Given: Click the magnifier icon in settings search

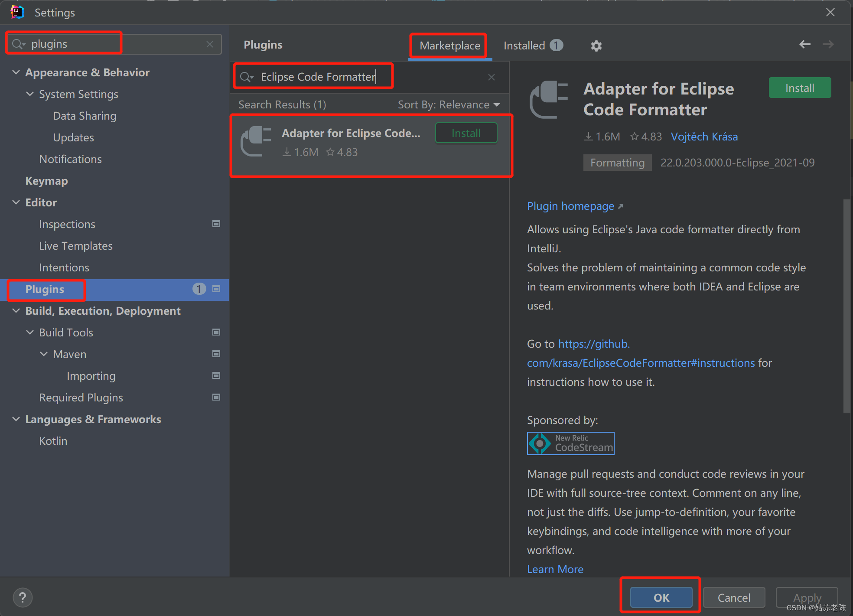Looking at the screenshot, I should tap(18, 44).
